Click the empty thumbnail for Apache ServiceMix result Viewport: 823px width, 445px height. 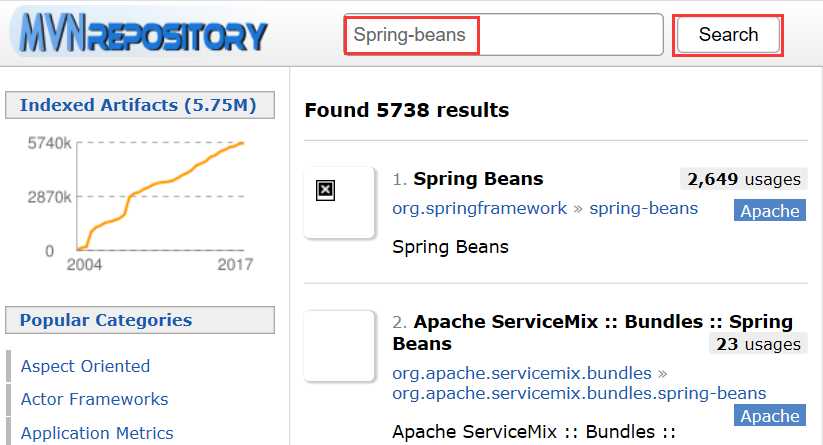(340, 345)
